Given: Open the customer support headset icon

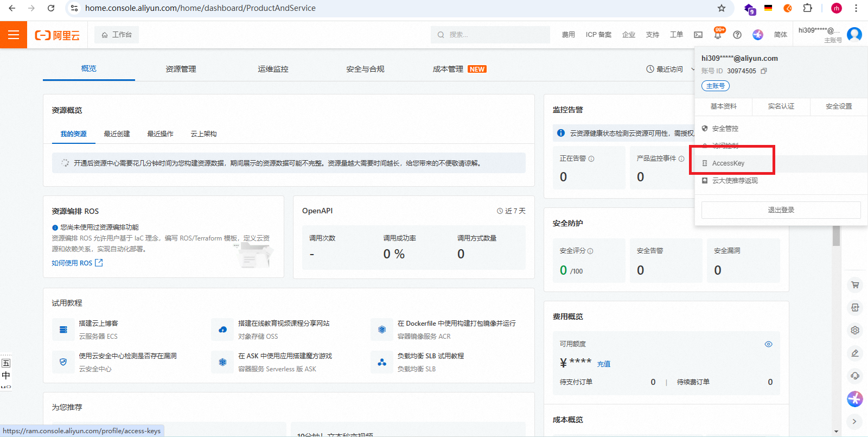Looking at the screenshot, I should click(855, 376).
